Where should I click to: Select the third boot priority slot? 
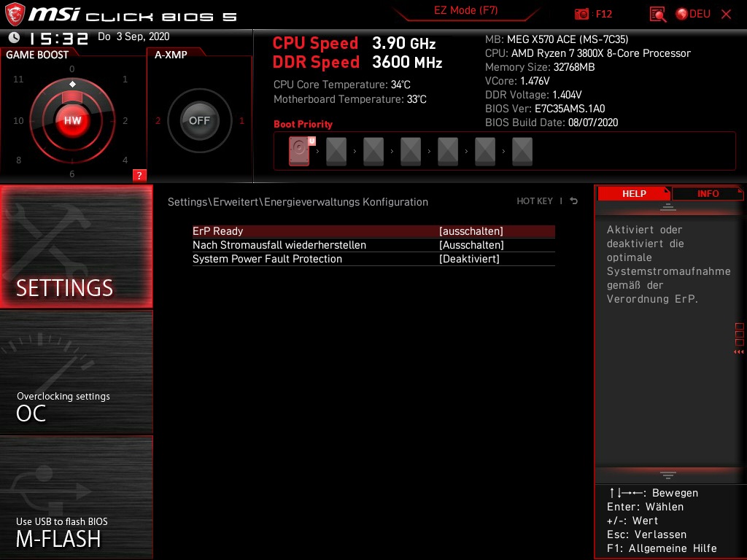tap(373, 152)
